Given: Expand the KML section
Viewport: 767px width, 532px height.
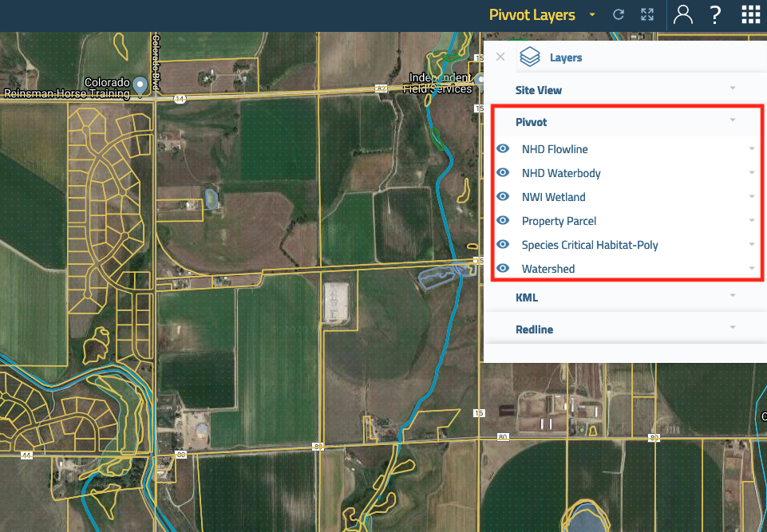Looking at the screenshot, I should (x=732, y=296).
